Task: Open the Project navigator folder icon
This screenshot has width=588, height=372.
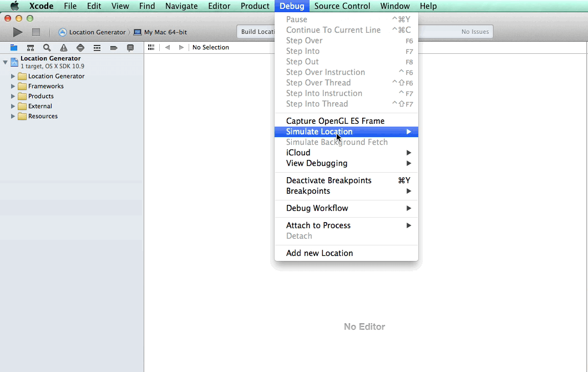Action: 14,48
